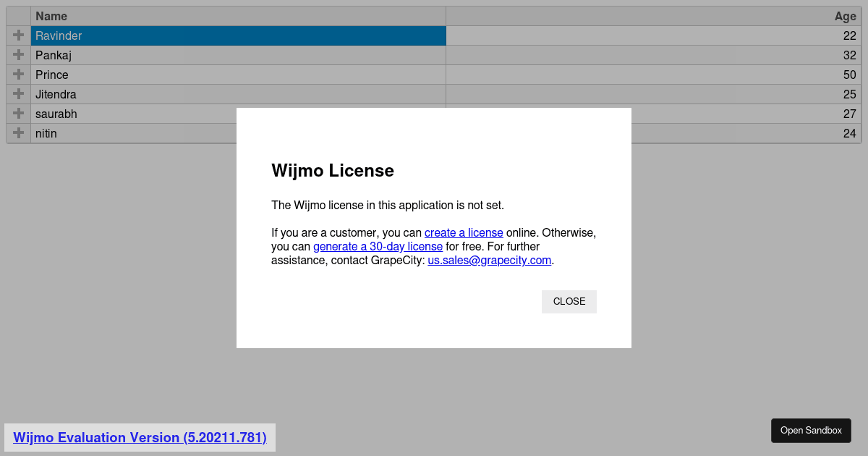The width and height of the screenshot is (868, 456).
Task: Click the us.sales@grapecity.com email link
Action: (x=490, y=261)
